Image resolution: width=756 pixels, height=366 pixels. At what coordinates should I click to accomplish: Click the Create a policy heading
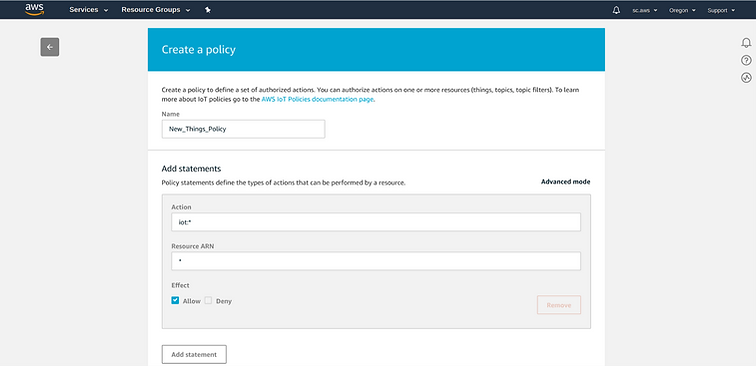(199, 50)
